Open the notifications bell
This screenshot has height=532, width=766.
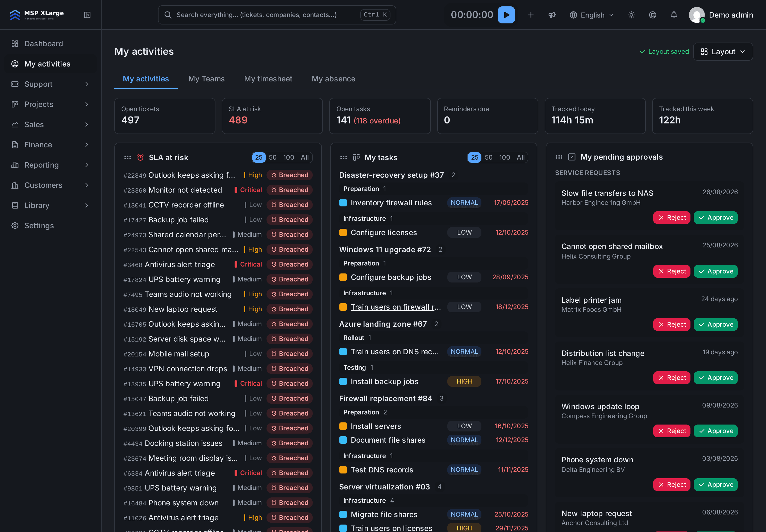674,15
